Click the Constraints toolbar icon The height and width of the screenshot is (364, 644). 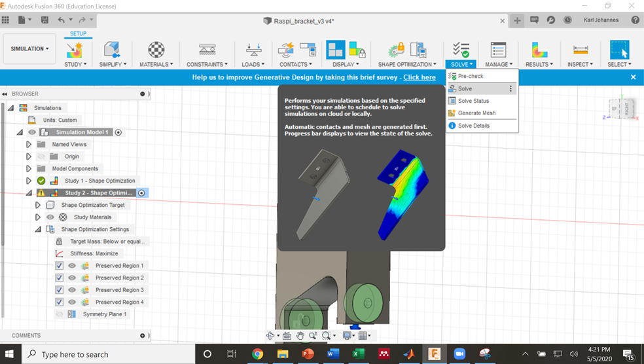207,50
